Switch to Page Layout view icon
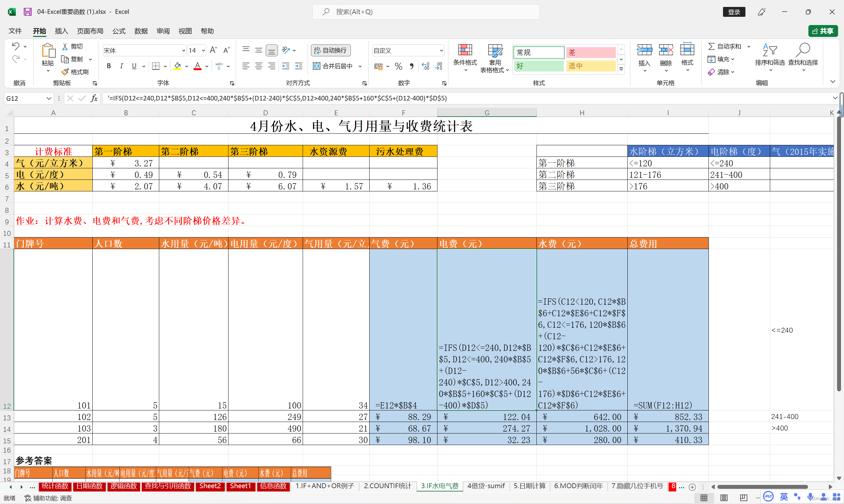The width and height of the screenshot is (844, 504). 724,497
